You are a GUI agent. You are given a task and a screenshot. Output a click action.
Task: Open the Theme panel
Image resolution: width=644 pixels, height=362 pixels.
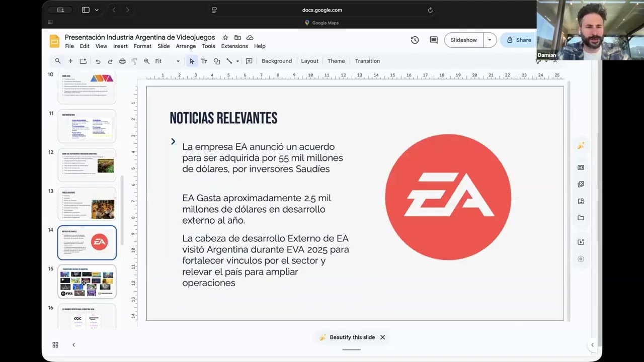pos(336,61)
